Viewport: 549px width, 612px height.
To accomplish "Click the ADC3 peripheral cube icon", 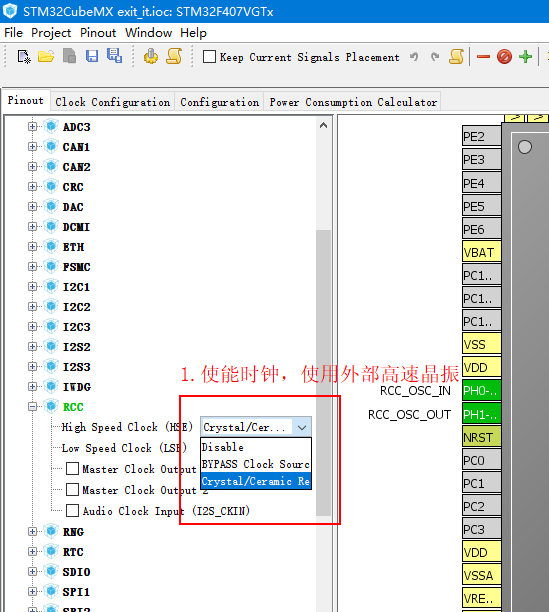I will [x=51, y=126].
